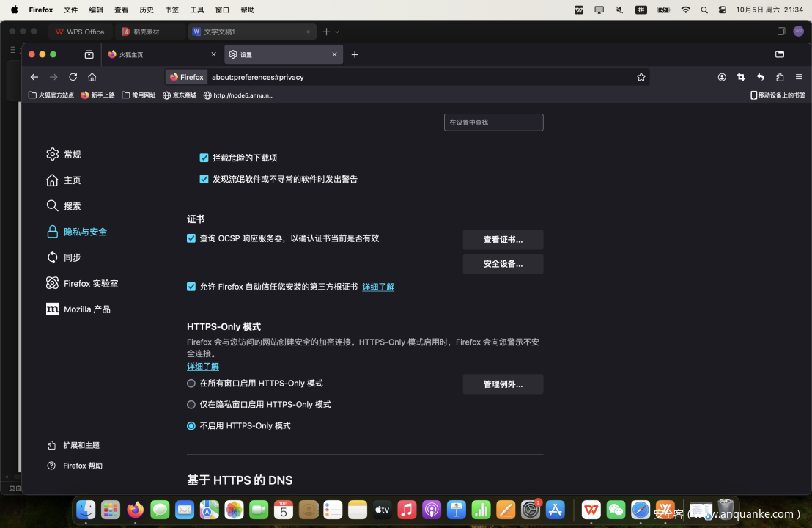The image size is (812, 528).
Task: Select 仅在隐私窗口启用 HTTPS-Only 模式 radio option
Action: 191,405
